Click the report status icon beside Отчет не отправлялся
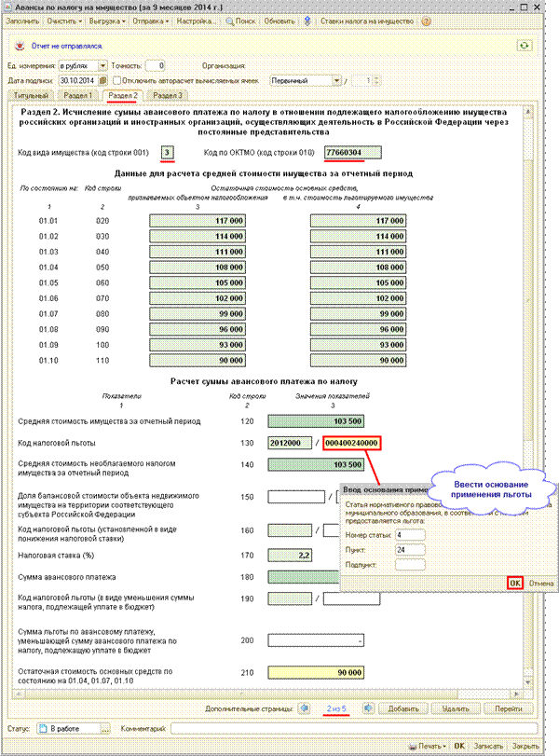 20,46
